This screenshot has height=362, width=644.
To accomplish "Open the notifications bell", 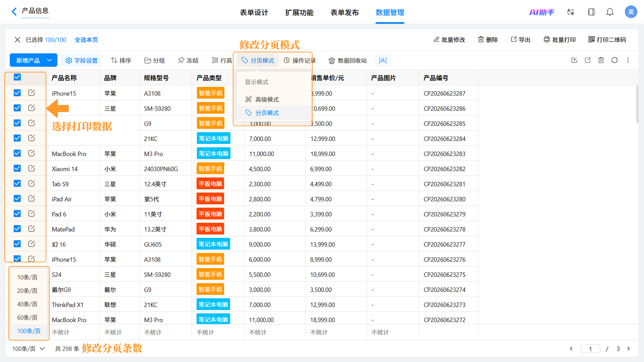I will tap(610, 12).
